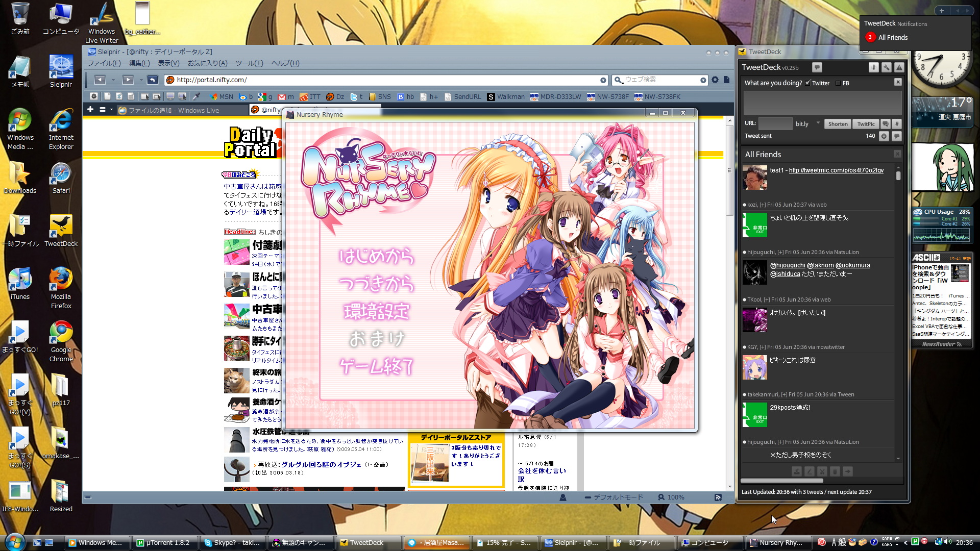Click the eyedropper icon in Sleipnir toolbar

pyautogui.click(x=196, y=96)
